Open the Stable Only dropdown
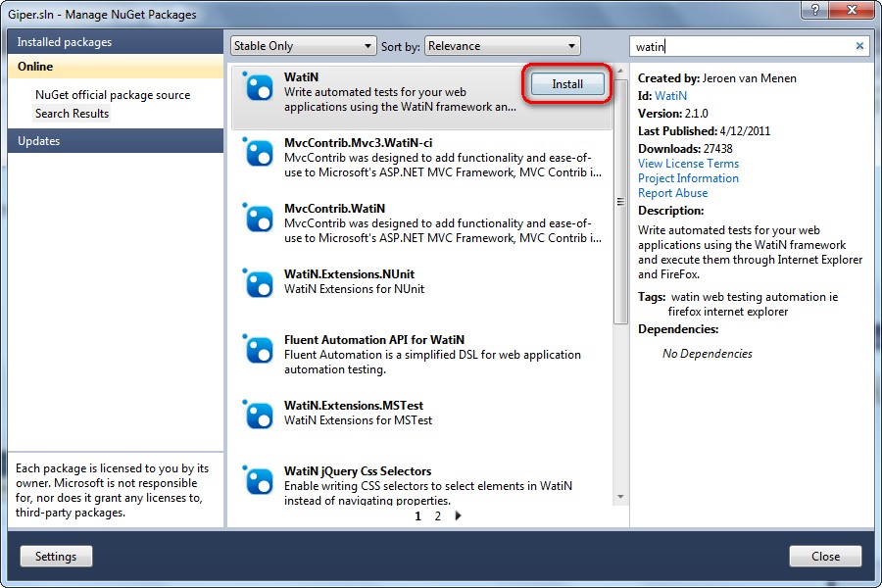This screenshot has height=588, width=882. click(303, 46)
